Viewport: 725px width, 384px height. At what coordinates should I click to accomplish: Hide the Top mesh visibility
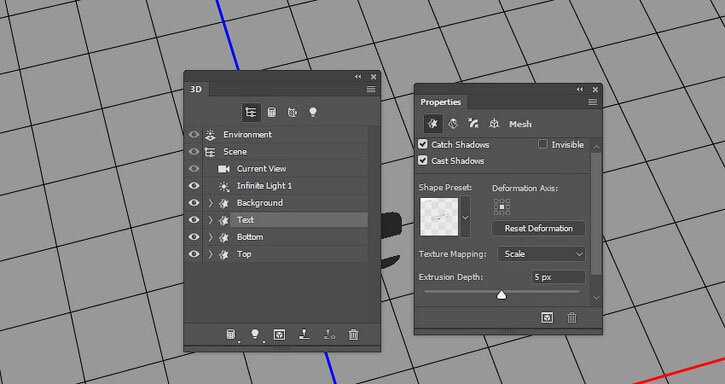[x=194, y=254]
